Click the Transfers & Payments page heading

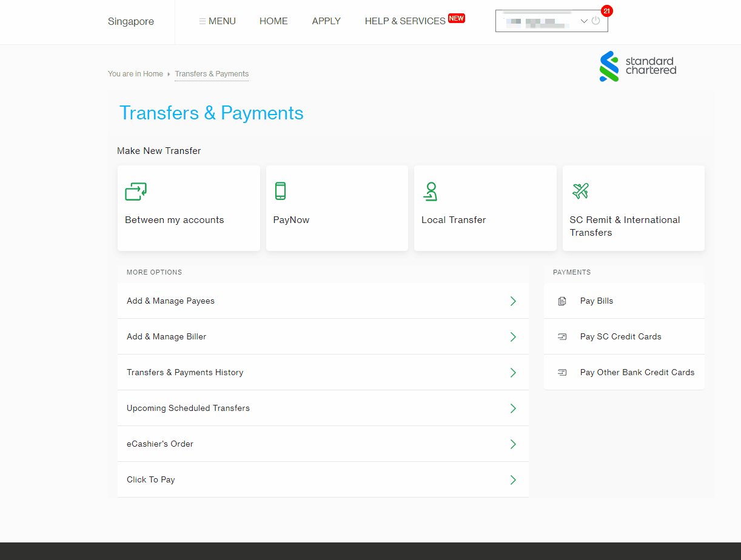click(211, 113)
